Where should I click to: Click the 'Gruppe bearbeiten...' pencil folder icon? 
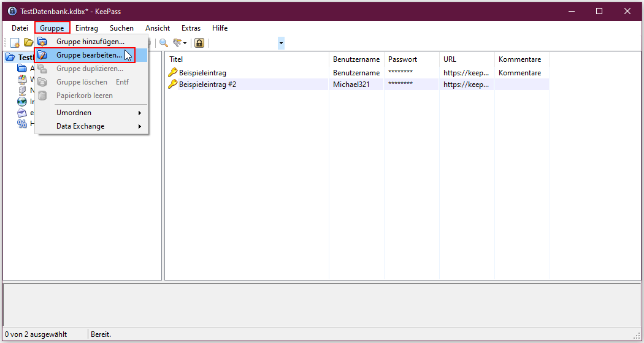coord(42,55)
